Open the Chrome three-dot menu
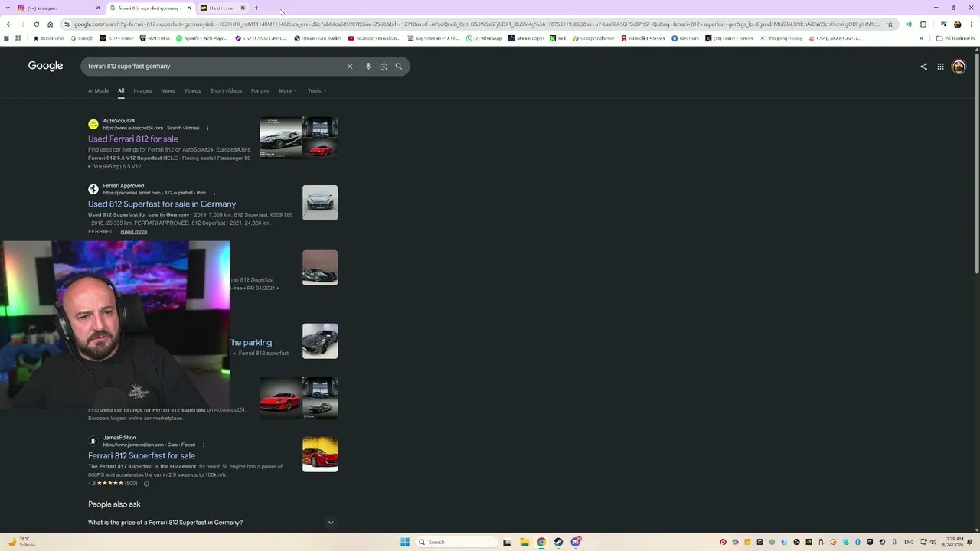Viewport: 980px width, 551px height. 971,24
